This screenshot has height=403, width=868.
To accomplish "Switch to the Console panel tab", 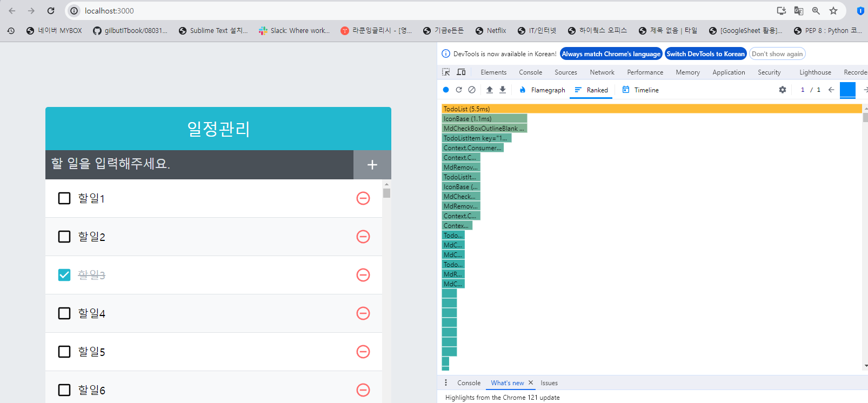I will point(530,72).
